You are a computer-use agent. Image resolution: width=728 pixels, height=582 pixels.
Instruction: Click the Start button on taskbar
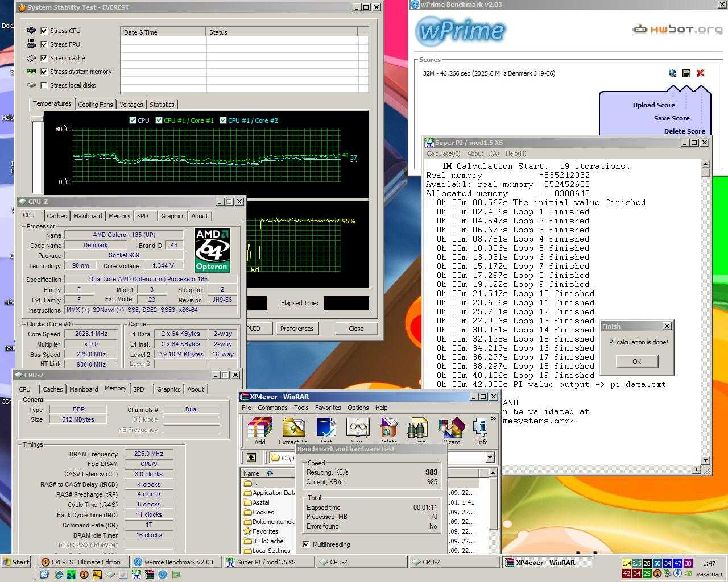[15, 562]
